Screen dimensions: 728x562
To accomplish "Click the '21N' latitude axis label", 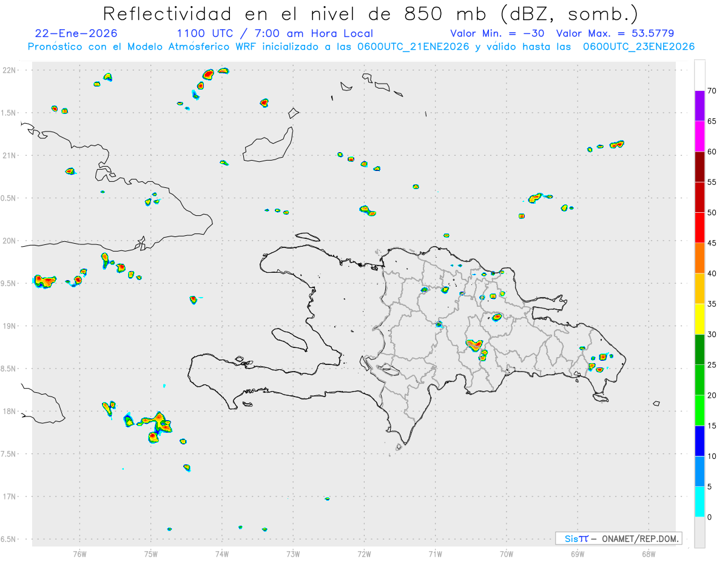I will 10,155.
